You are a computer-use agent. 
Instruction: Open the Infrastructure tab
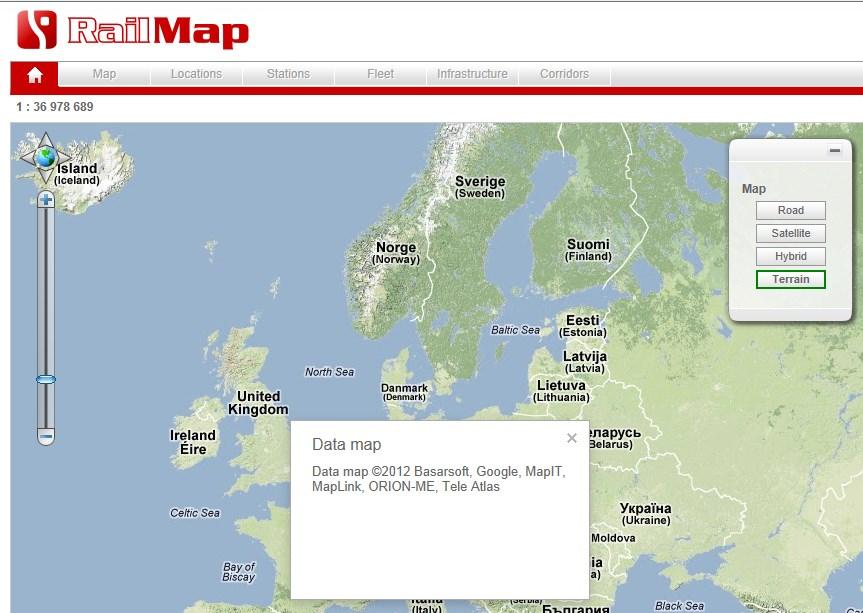[x=472, y=74]
